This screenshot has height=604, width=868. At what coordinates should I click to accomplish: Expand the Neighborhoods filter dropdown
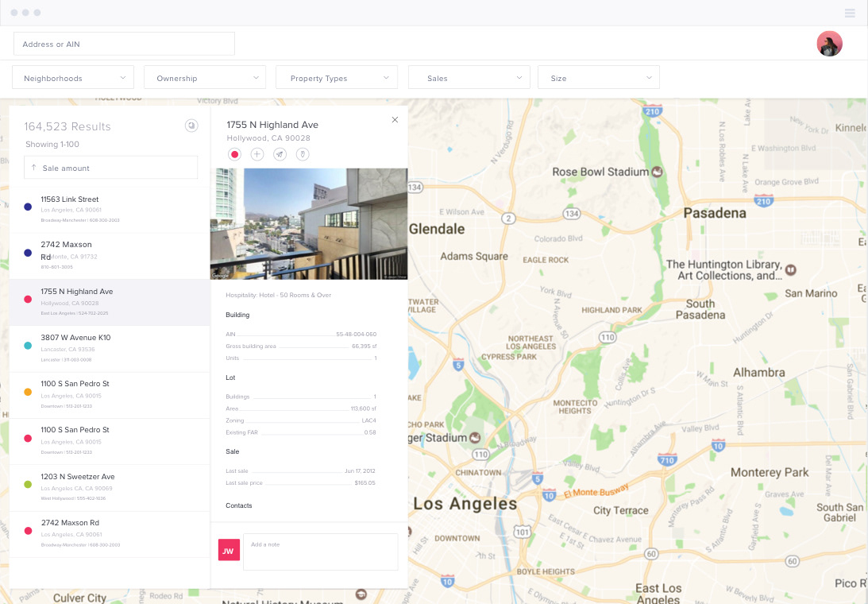[73, 78]
